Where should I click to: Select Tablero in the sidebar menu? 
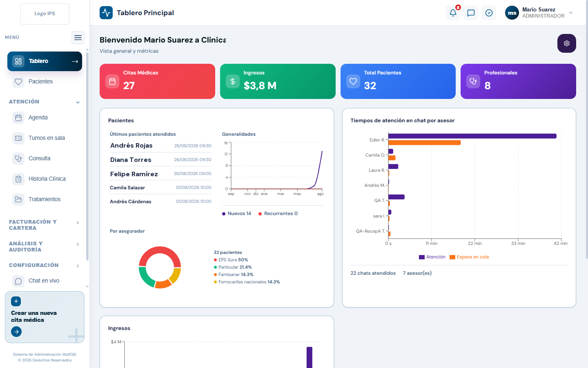pos(45,61)
